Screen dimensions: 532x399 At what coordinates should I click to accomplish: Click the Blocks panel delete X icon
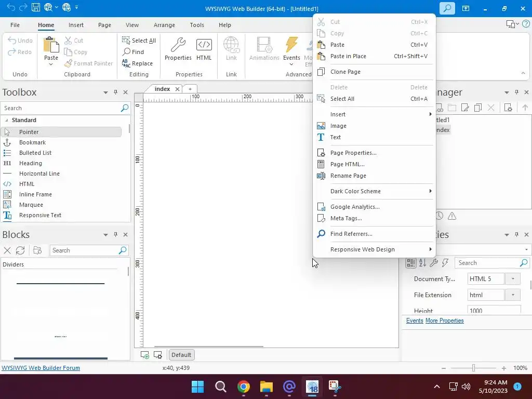pyautogui.click(x=7, y=250)
